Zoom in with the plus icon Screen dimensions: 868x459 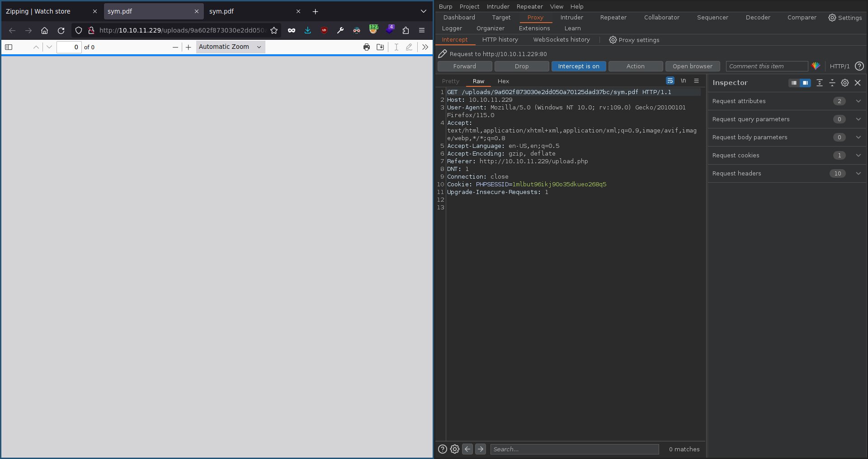(x=189, y=47)
